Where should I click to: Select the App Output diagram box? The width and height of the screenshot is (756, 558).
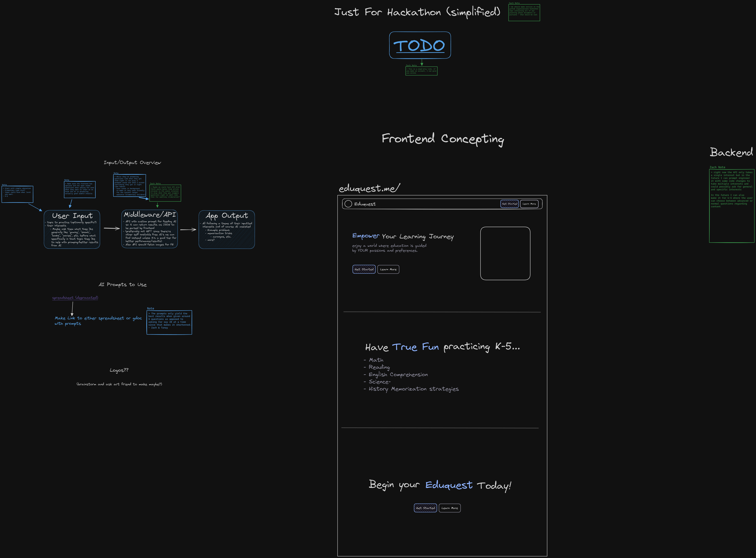[227, 229]
